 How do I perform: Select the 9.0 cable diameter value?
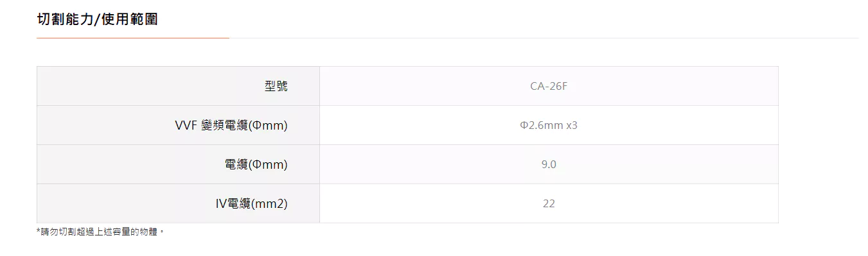click(x=549, y=164)
